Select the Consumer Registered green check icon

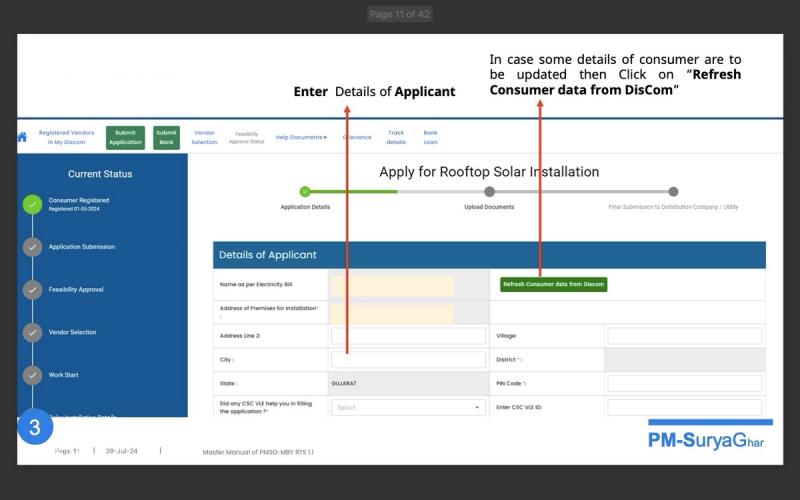(x=32, y=204)
